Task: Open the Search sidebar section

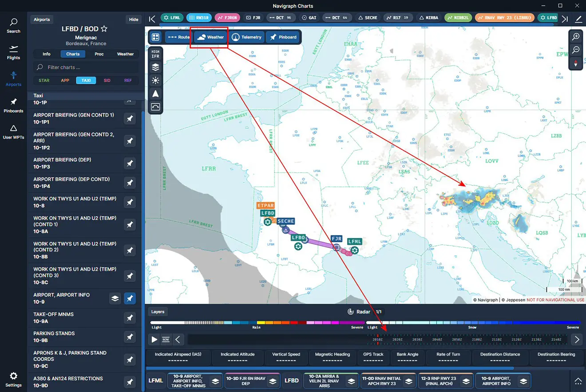Action: click(13, 26)
